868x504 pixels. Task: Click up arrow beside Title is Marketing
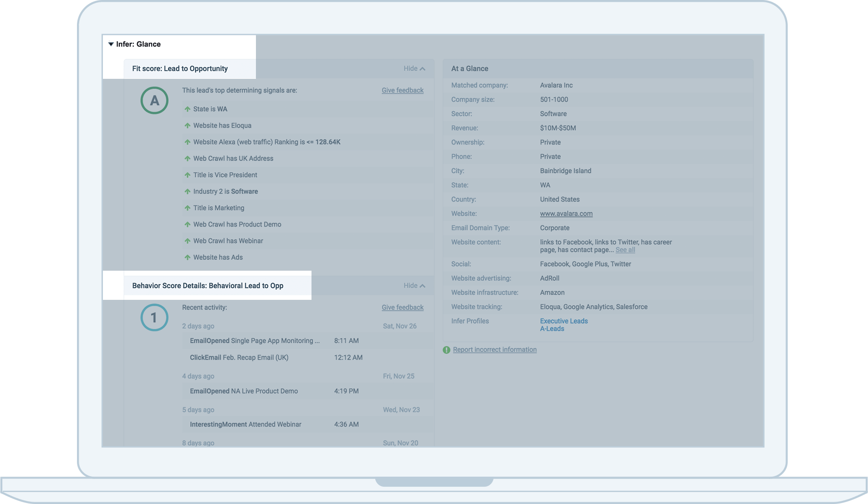(x=187, y=208)
